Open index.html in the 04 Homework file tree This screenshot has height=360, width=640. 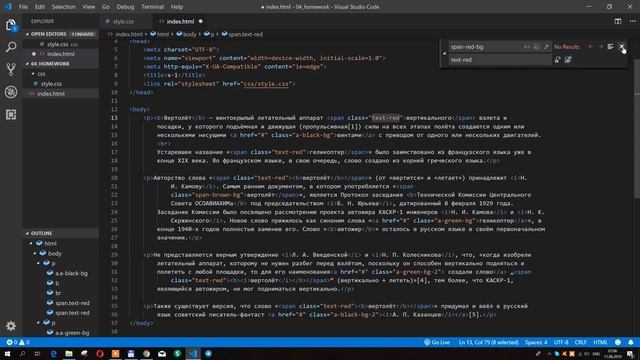(51, 93)
